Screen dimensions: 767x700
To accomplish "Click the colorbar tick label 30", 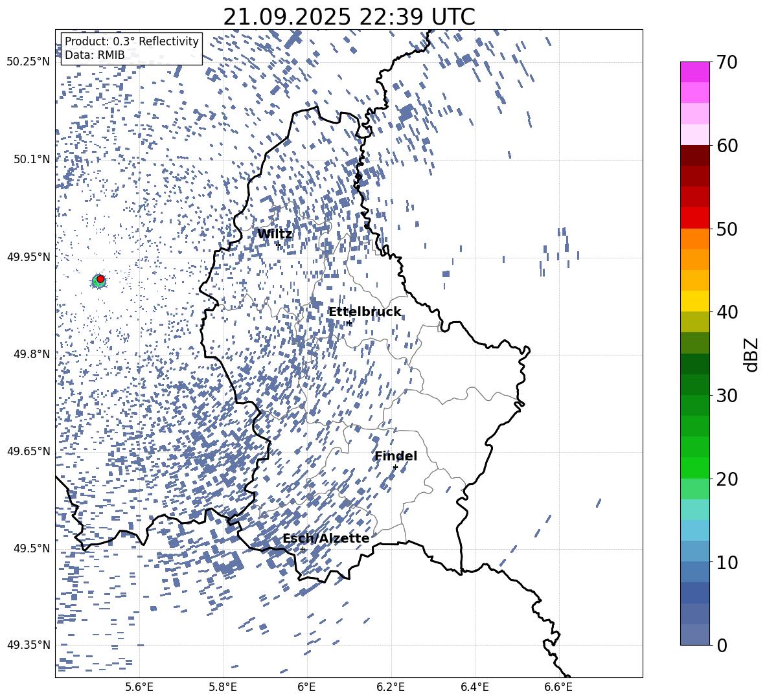I will [x=727, y=396].
